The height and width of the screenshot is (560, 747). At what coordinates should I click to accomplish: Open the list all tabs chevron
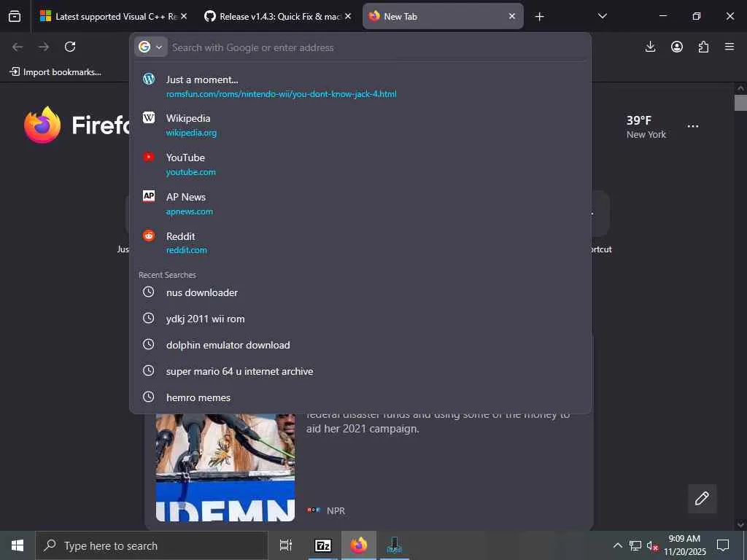[x=603, y=16]
